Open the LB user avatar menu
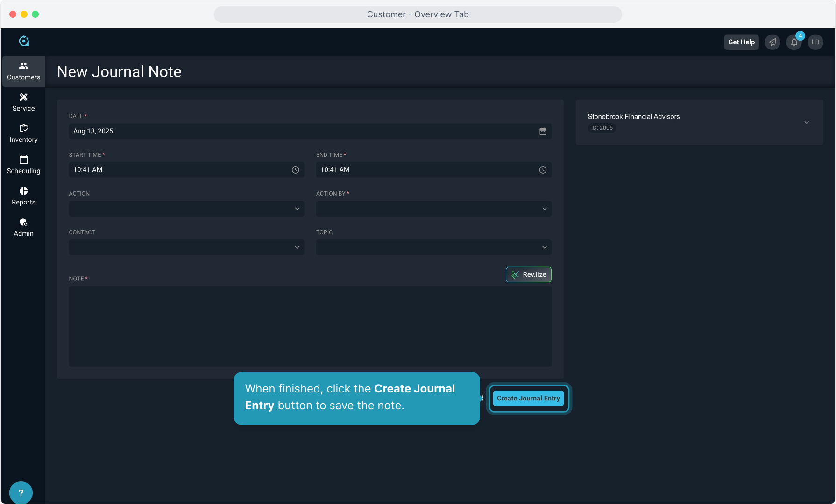The width and height of the screenshot is (836, 504). pyautogui.click(x=815, y=42)
